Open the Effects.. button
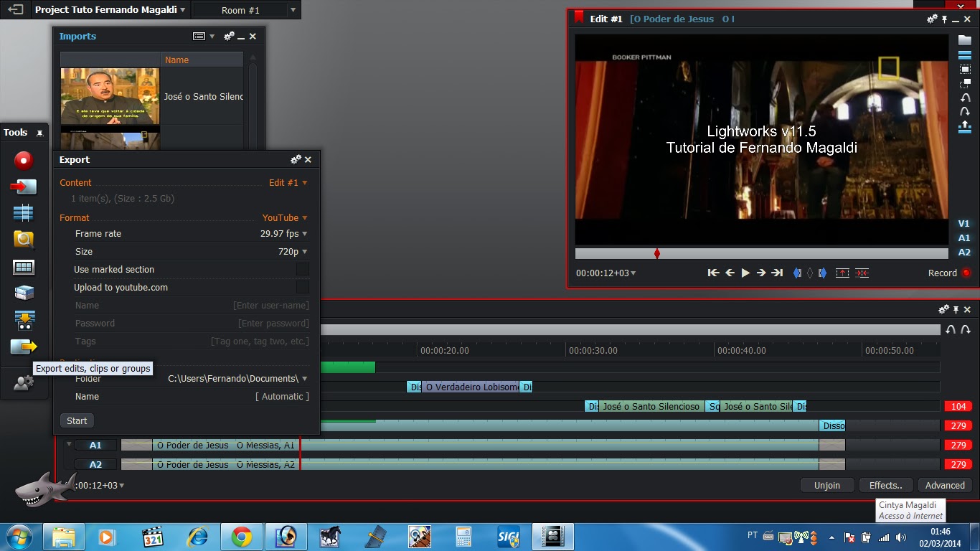Screen dimensions: 980x551 [x=885, y=485]
